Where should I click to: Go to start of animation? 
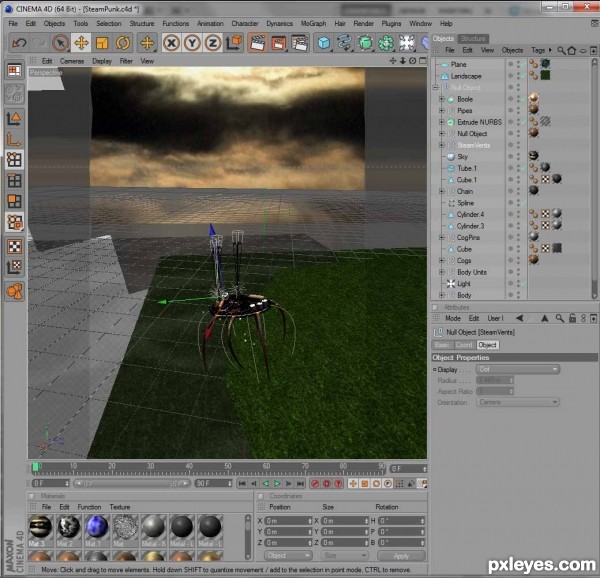242,484
